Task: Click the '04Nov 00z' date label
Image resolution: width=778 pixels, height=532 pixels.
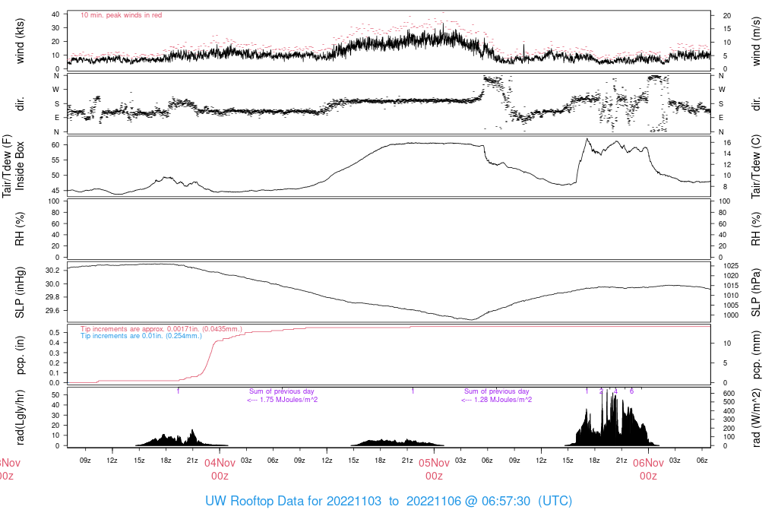Action: pos(220,470)
